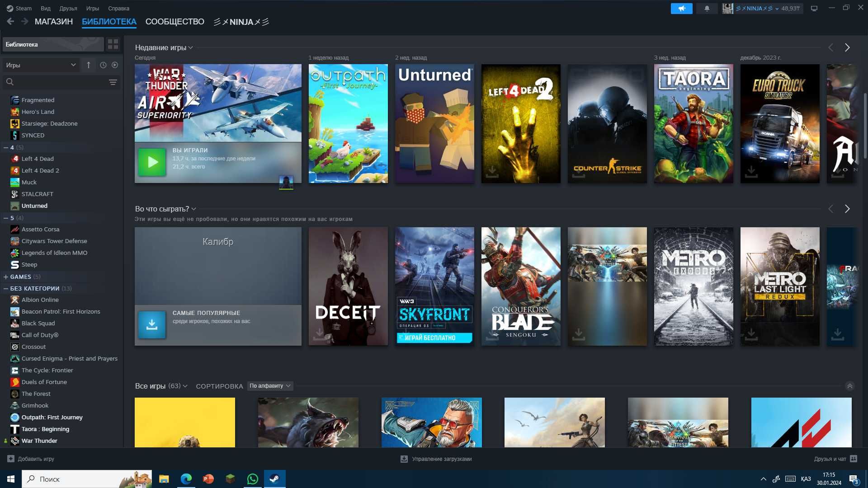Switch to the СООБЩЕСТВО tab
The width and height of the screenshot is (868, 488).
pyautogui.click(x=175, y=22)
